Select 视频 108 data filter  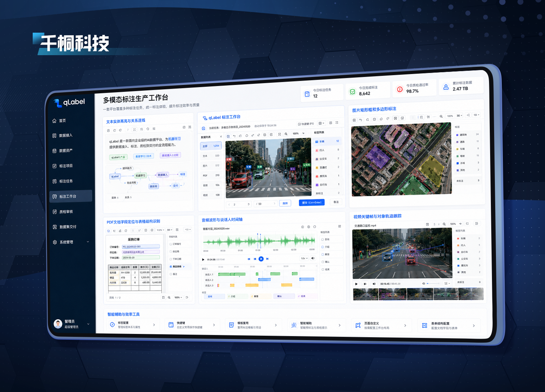pyautogui.click(x=211, y=195)
